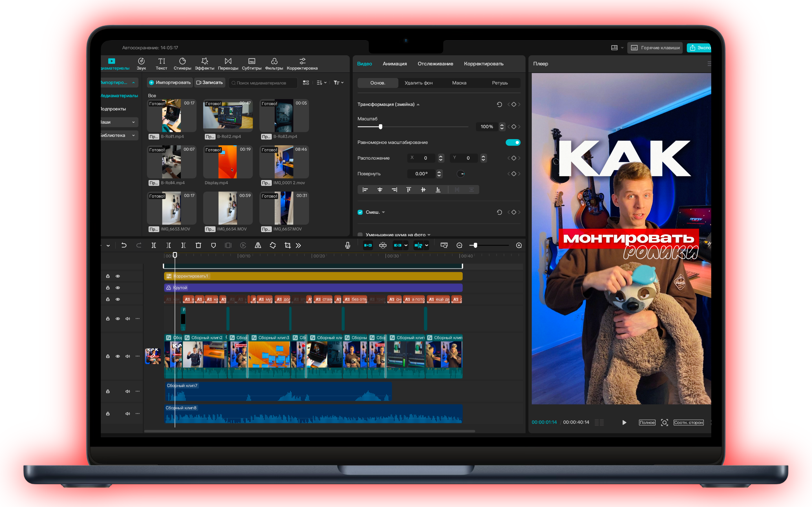Screen dimensions: 812x507
Task: Open the Маска tab
Action: tap(459, 83)
